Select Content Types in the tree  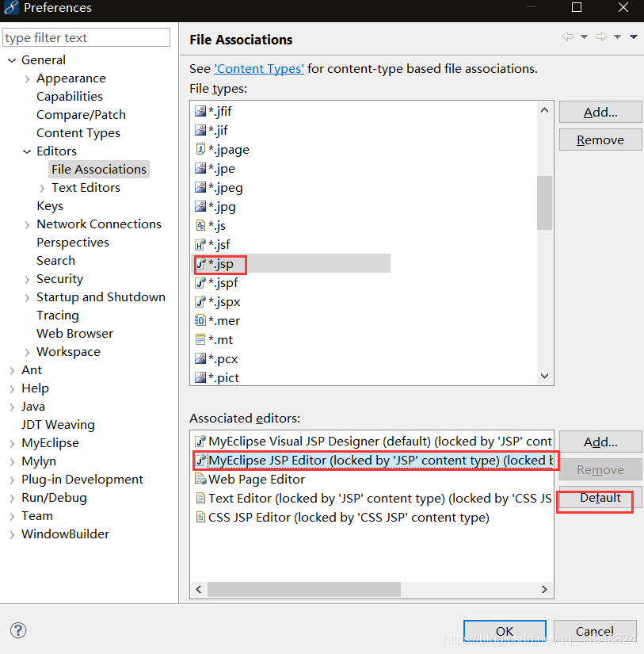tap(78, 133)
